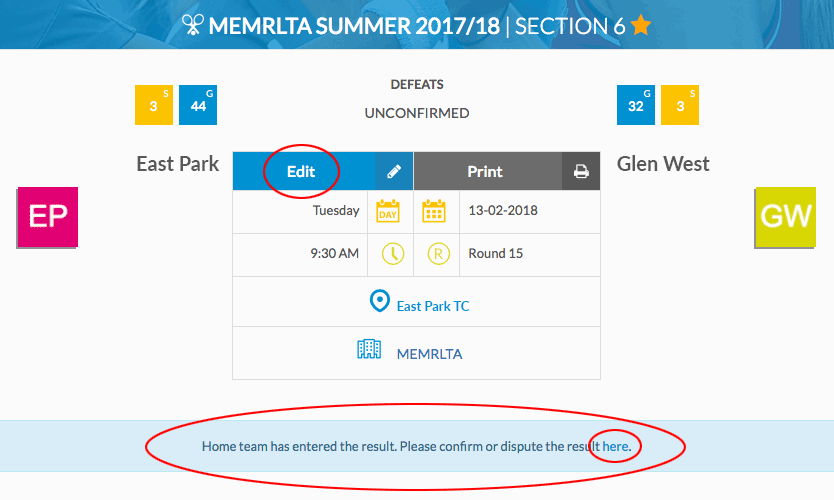Click the clock time icon

[x=393, y=254]
